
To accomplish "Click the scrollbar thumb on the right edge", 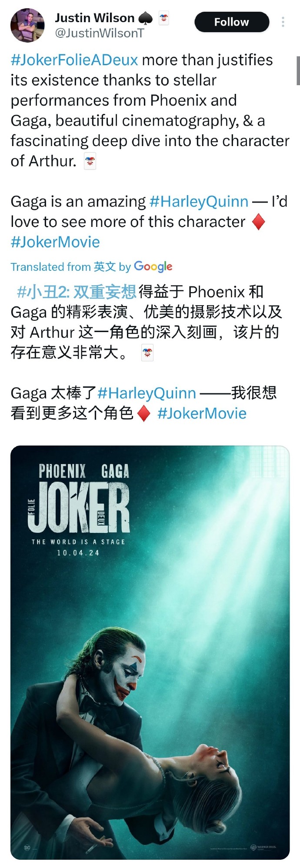I will coord(298,70).
